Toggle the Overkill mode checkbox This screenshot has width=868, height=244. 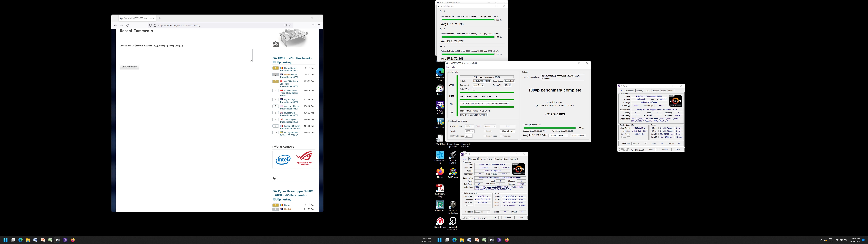coord(451,136)
